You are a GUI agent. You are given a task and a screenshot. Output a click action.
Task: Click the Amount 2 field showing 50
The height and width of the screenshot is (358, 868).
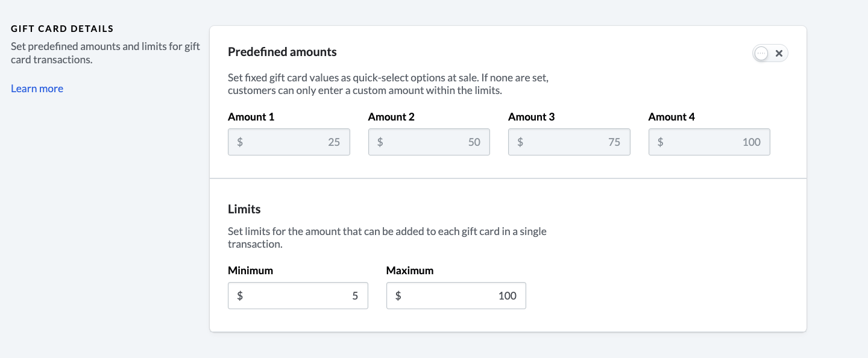[429, 142]
